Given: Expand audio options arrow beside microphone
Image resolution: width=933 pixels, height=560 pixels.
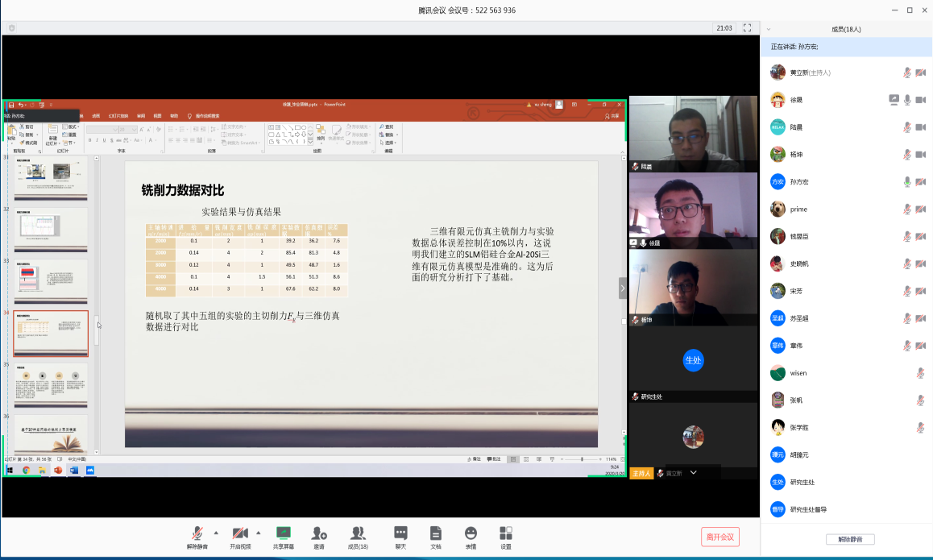Looking at the screenshot, I should coord(215,533).
